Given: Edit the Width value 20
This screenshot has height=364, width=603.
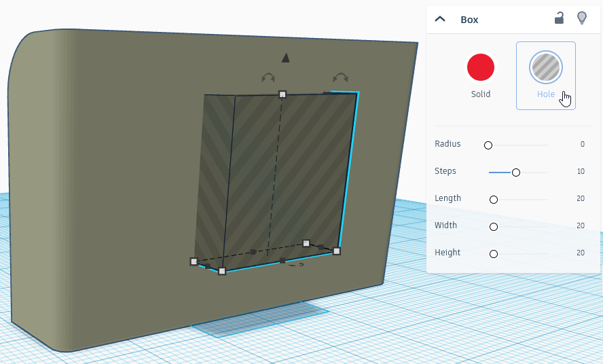Looking at the screenshot, I should click(x=581, y=225).
